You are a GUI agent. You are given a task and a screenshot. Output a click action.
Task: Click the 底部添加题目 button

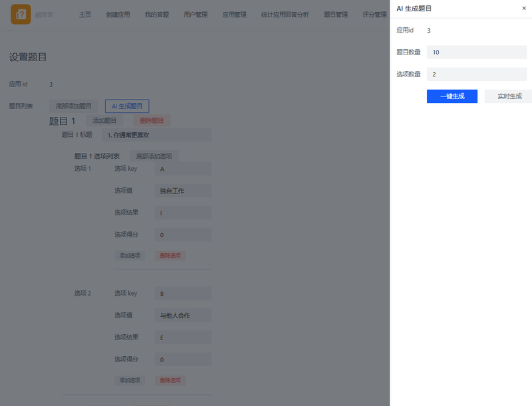(x=73, y=106)
